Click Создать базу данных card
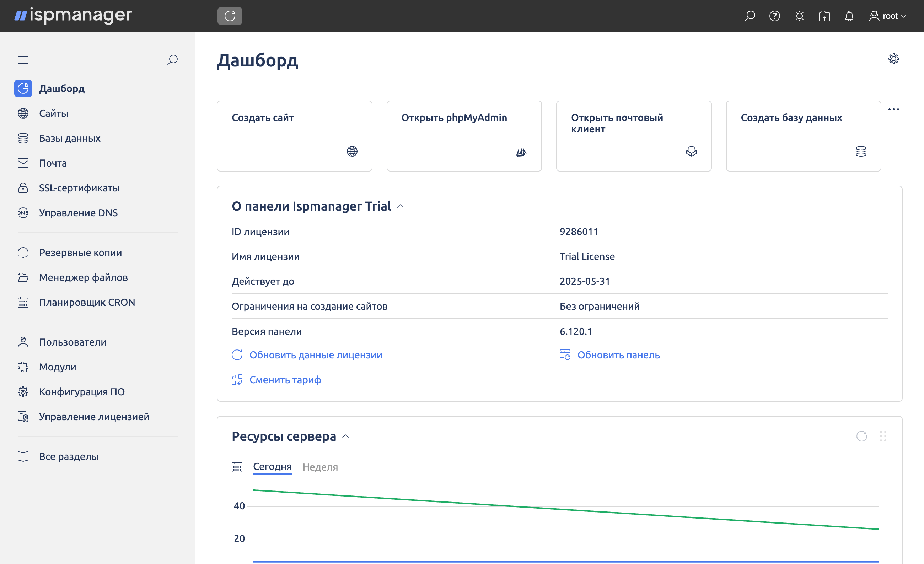Screen dimensions: 924x564 [x=803, y=136]
